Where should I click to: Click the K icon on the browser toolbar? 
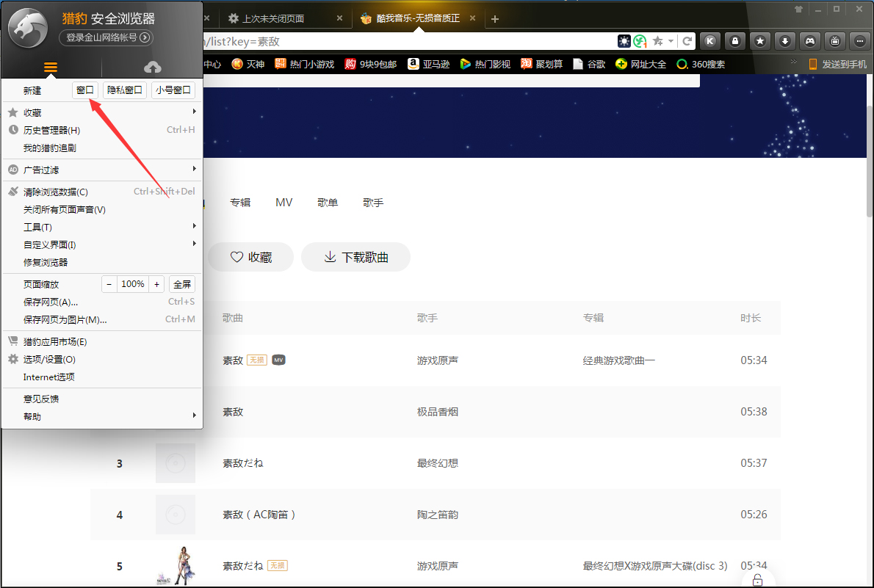pos(710,41)
